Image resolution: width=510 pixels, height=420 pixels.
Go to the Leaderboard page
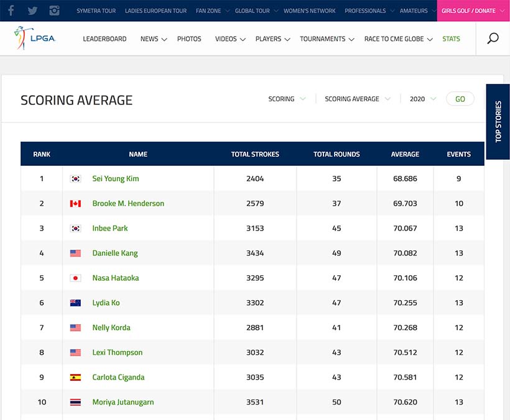click(104, 39)
